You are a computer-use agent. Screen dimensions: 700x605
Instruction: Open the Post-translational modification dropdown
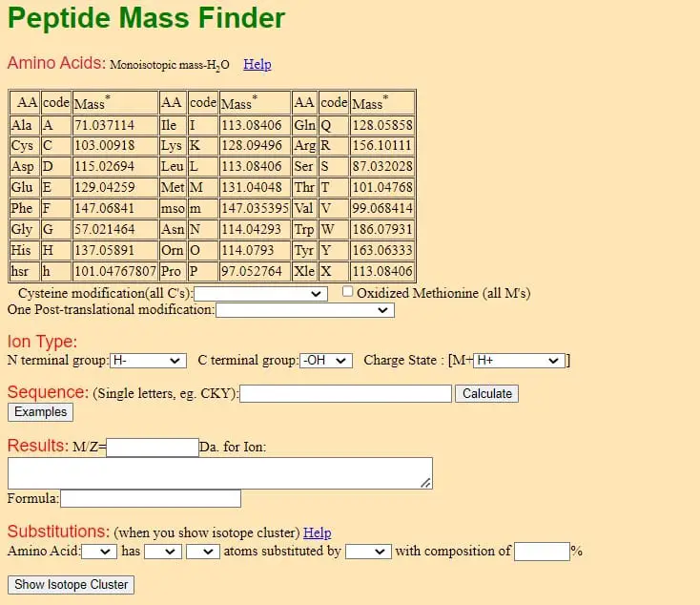tap(305, 310)
